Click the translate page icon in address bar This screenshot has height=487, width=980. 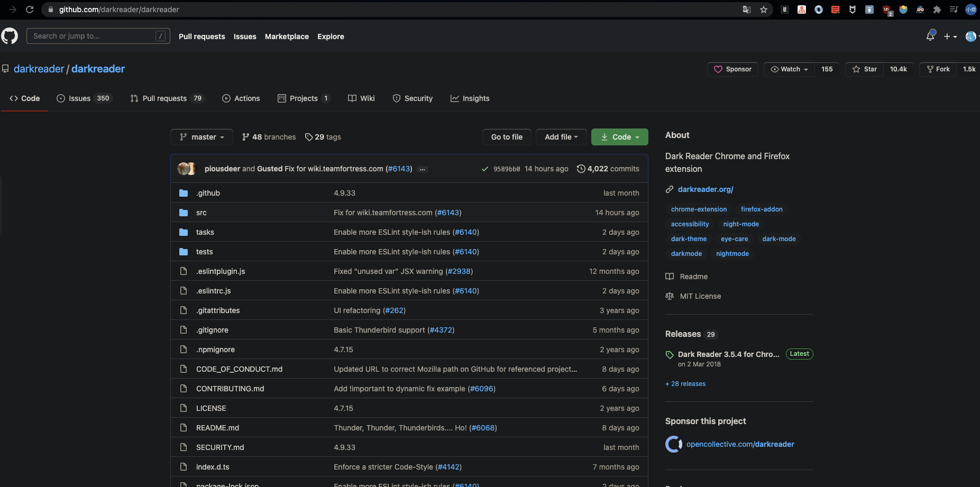[747, 10]
